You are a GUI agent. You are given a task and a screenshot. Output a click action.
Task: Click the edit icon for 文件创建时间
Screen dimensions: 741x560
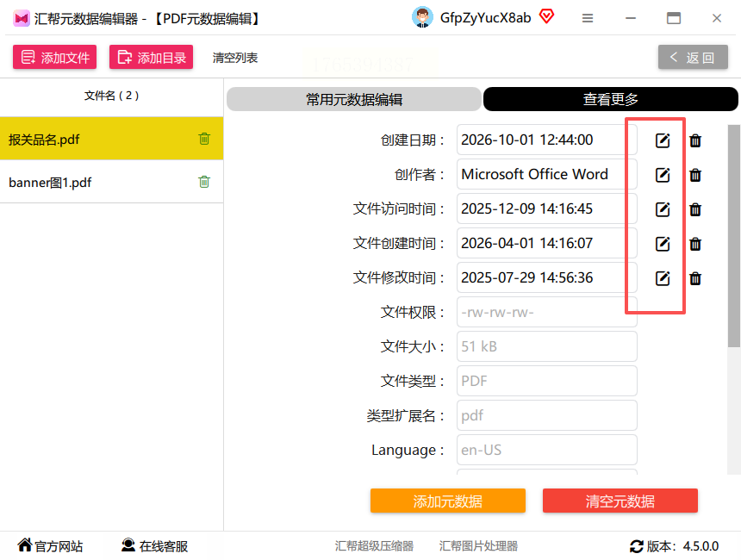click(x=663, y=244)
